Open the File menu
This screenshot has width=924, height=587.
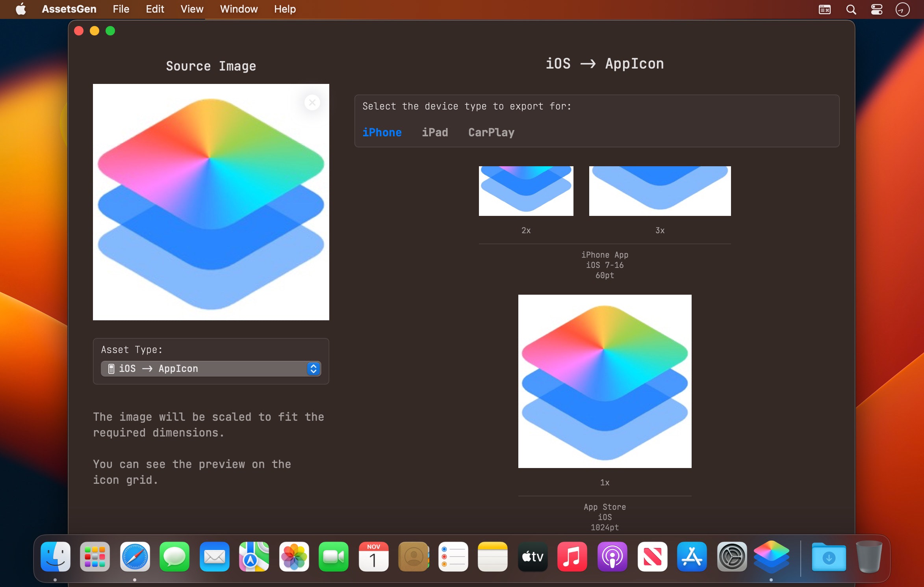pos(121,9)
